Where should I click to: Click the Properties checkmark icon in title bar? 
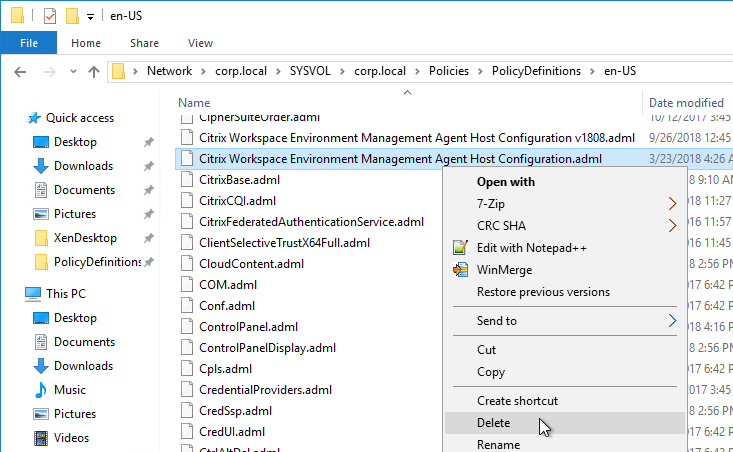50,16
